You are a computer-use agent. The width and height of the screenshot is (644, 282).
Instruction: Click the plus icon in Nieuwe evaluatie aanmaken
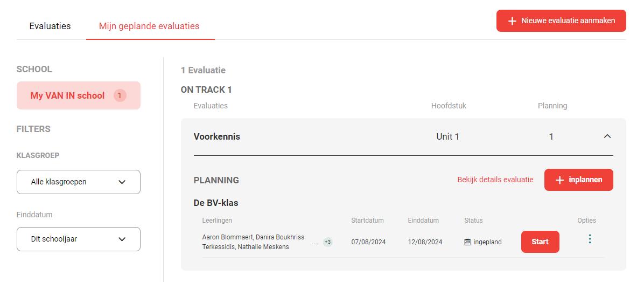point(512,21)
